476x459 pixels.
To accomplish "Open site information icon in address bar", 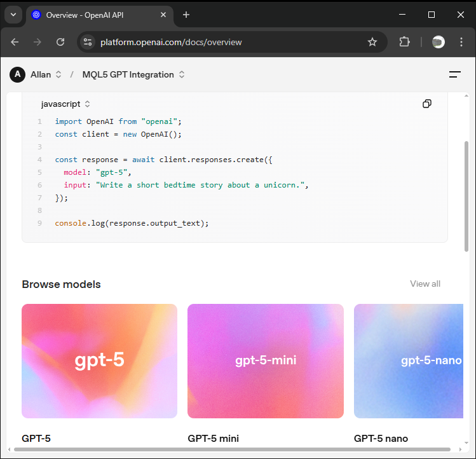I will [x=88, y=42].
